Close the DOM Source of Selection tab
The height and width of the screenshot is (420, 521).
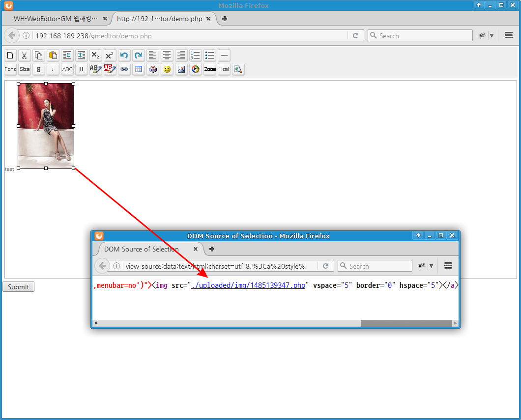pos(196,249)
